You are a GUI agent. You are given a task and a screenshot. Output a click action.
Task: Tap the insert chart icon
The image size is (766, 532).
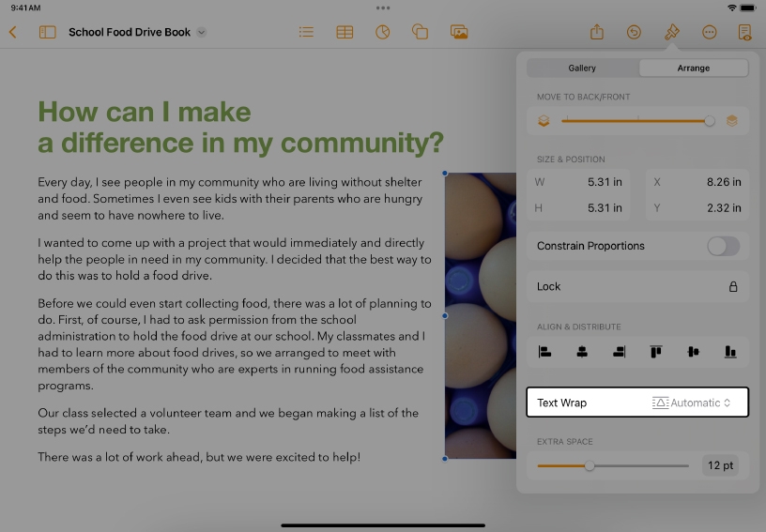[x=382, y=32]
